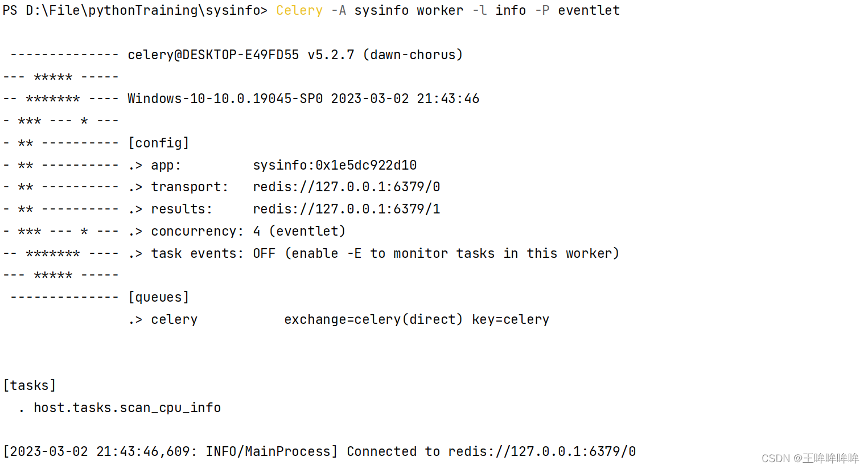This screenshot has width=868, height=469.
Task: Click 'key=celery' text
Action: point(511,320)
